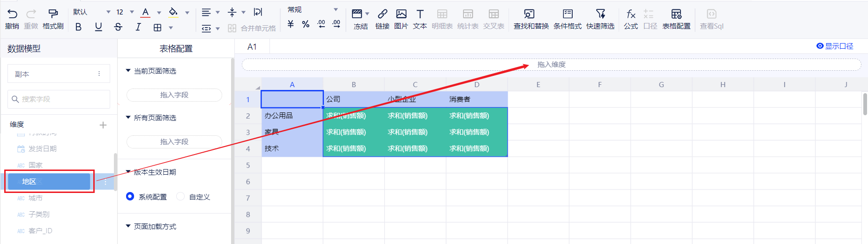Image resolution: width=868 pixels, height=244 pixels.
Task: Collapse the 当前页面筛选 section
Action: pos(128,71)
